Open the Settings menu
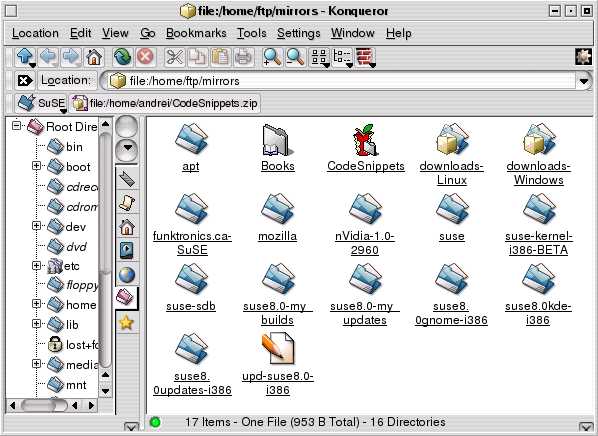This screenshot has width=598, height=436. 299,33
